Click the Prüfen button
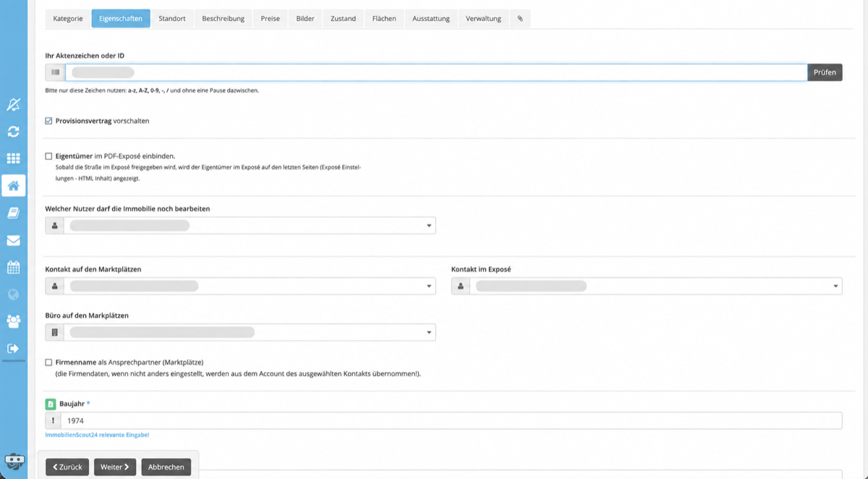This screenshot has width=868, height=479. click(x=825, y=72)
